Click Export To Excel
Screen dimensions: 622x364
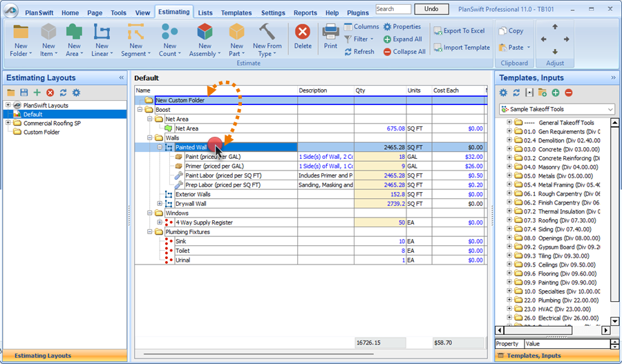coord(459,30)
